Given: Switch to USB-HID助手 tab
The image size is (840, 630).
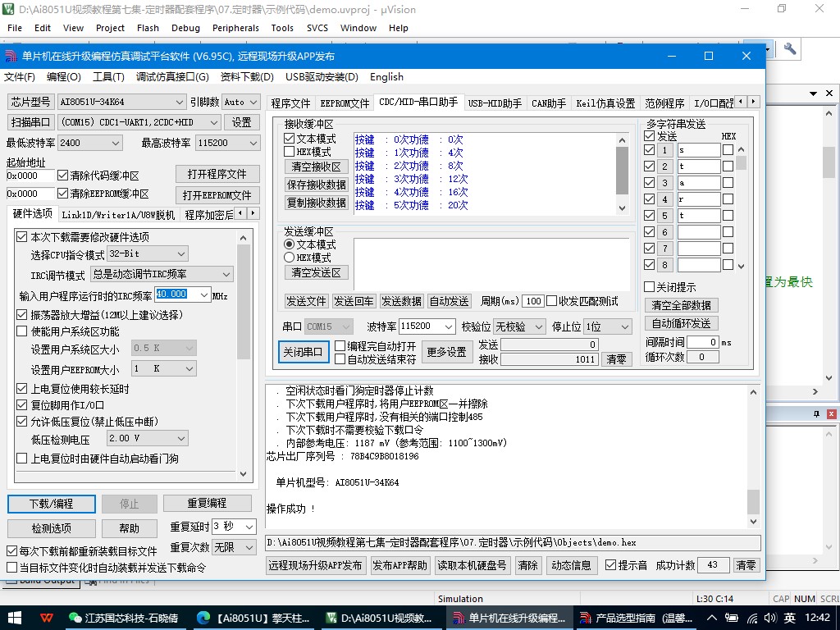Looking at the screenshot, I should (495, 103).
